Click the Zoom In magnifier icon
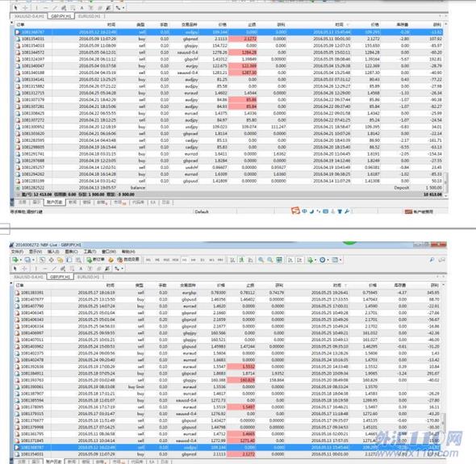Viewport: 476px width, 464px height. (261, 260)
